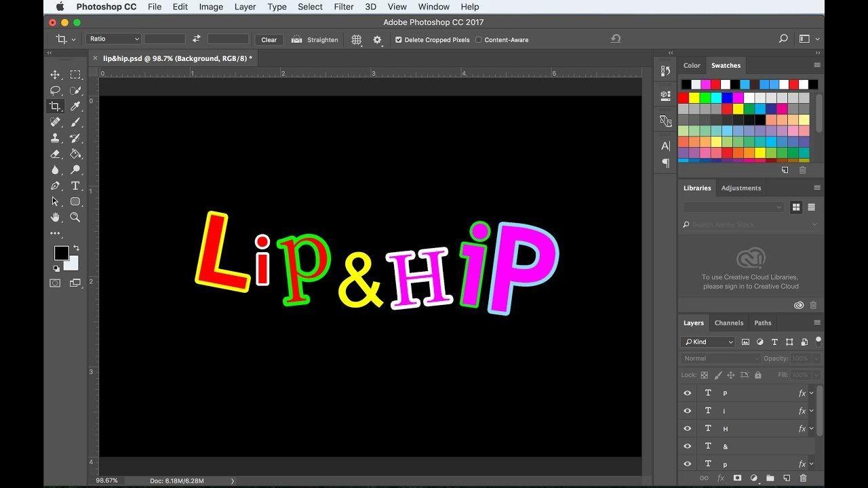Open the Edit Toolbar three-dots menu

click(x=55, y=233)
